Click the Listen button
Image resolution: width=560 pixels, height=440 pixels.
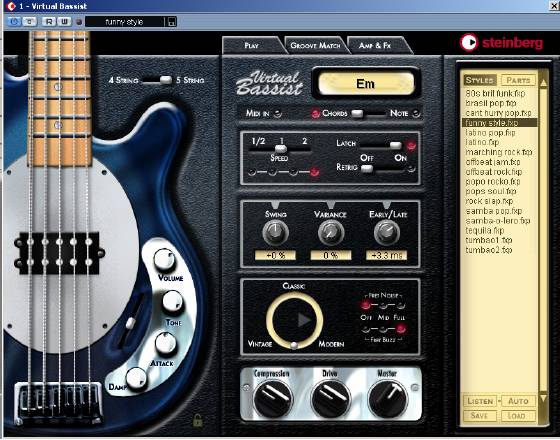click(x=480, y=401)
